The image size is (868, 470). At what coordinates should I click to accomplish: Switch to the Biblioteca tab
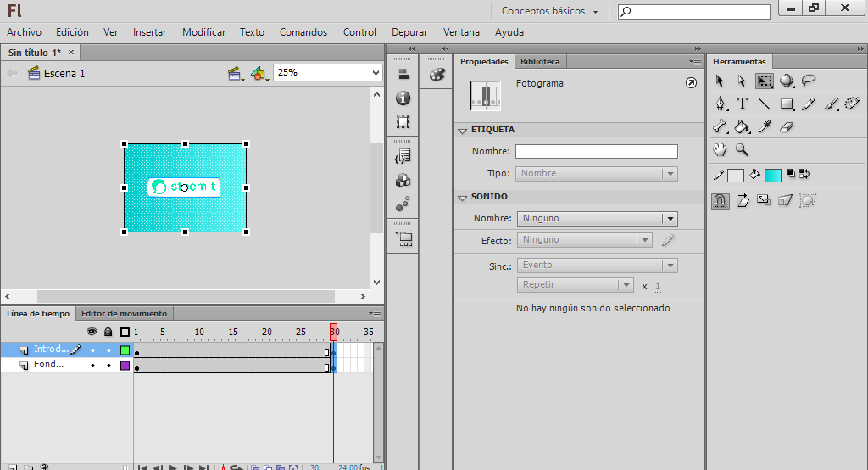tap(540, 62)
